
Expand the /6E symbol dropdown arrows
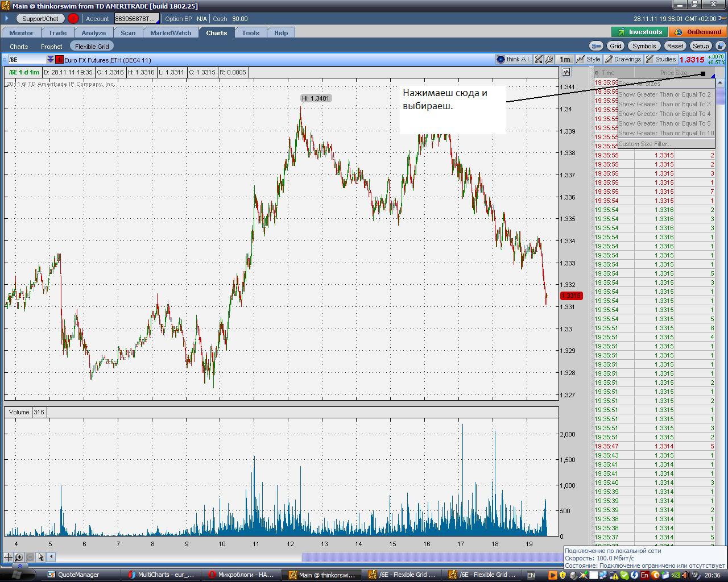click(51, 60)
